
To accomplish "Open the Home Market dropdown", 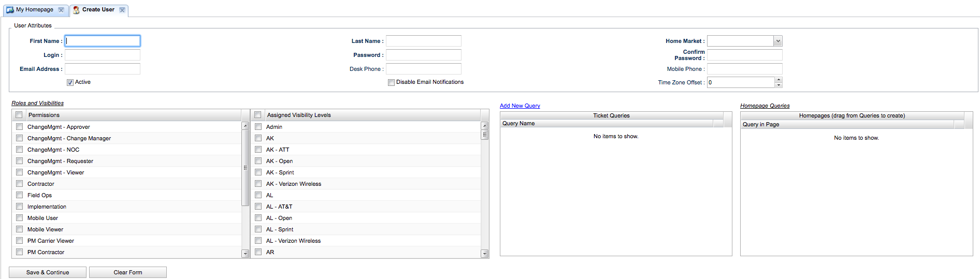I will pos(777,41).
